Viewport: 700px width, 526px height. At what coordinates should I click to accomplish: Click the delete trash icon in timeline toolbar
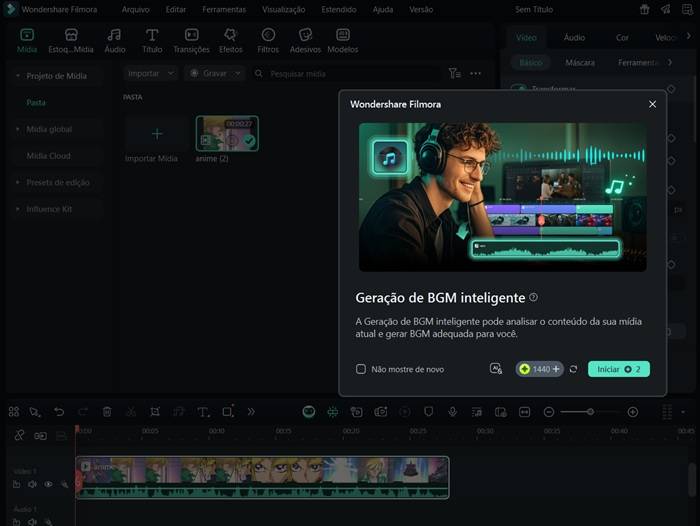tap(107, 412)
